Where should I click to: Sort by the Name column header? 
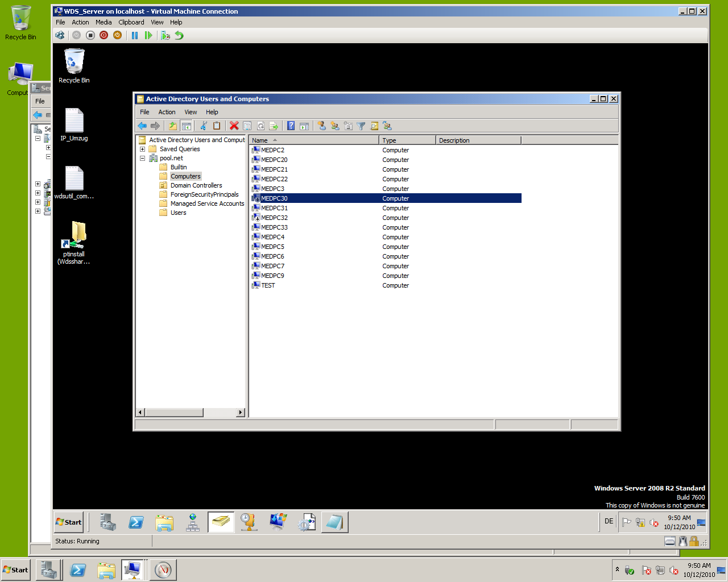(314, 140)
